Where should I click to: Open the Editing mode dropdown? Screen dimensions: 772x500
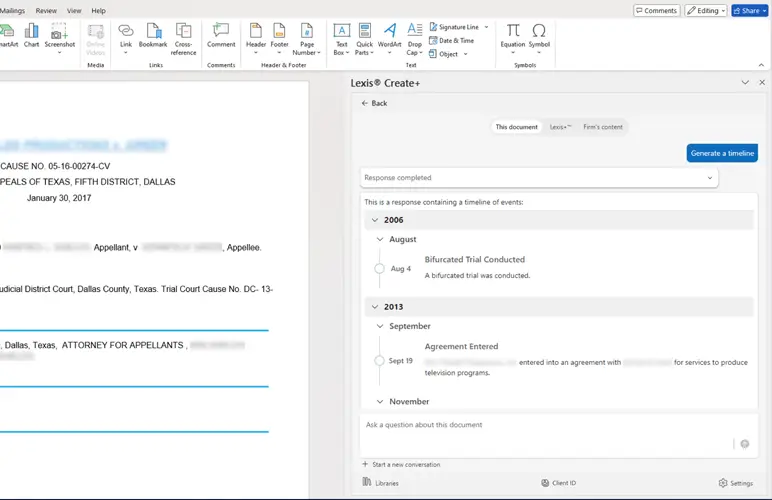(705, 11)
